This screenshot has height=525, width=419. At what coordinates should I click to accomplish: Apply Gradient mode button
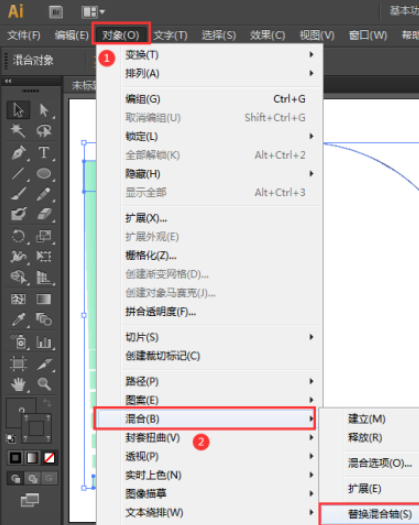pyautogui.click(x=32, y=458)
